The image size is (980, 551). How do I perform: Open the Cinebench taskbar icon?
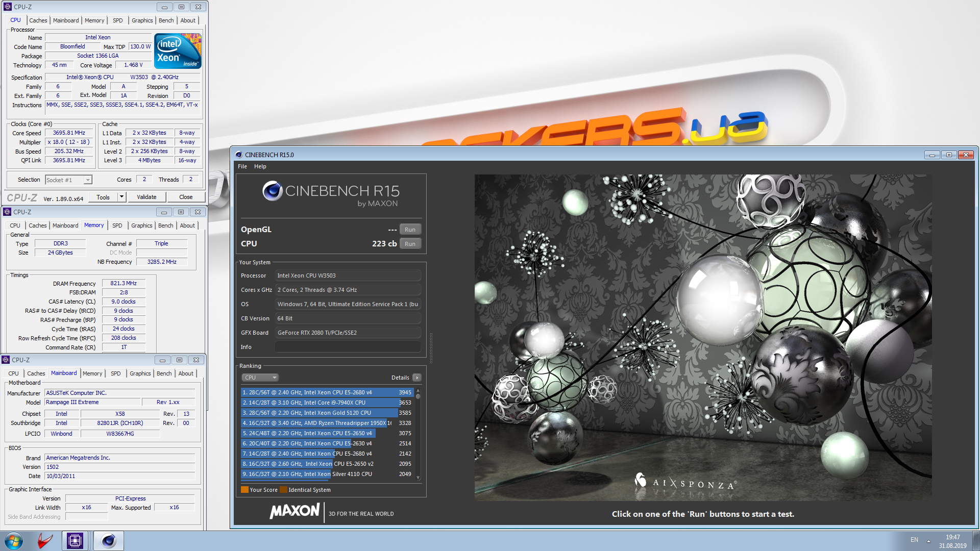109,541
